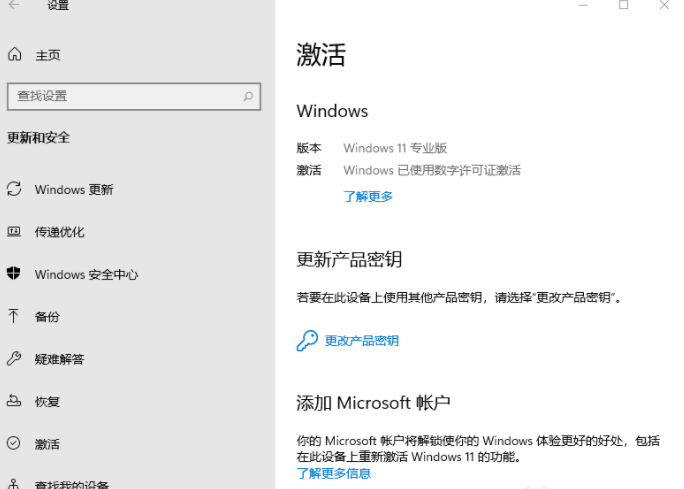Click the 查找设置 search input field

[x=134, y=96]
